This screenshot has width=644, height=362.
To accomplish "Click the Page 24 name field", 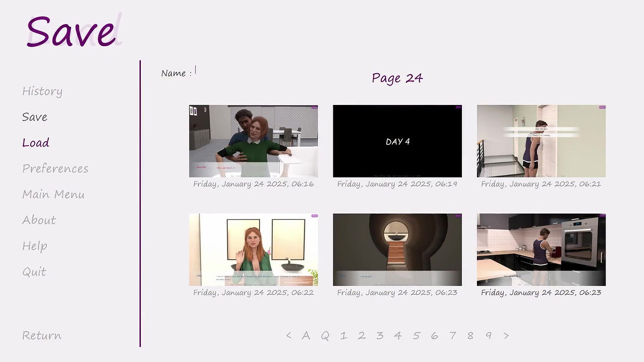I will point(397,78).
